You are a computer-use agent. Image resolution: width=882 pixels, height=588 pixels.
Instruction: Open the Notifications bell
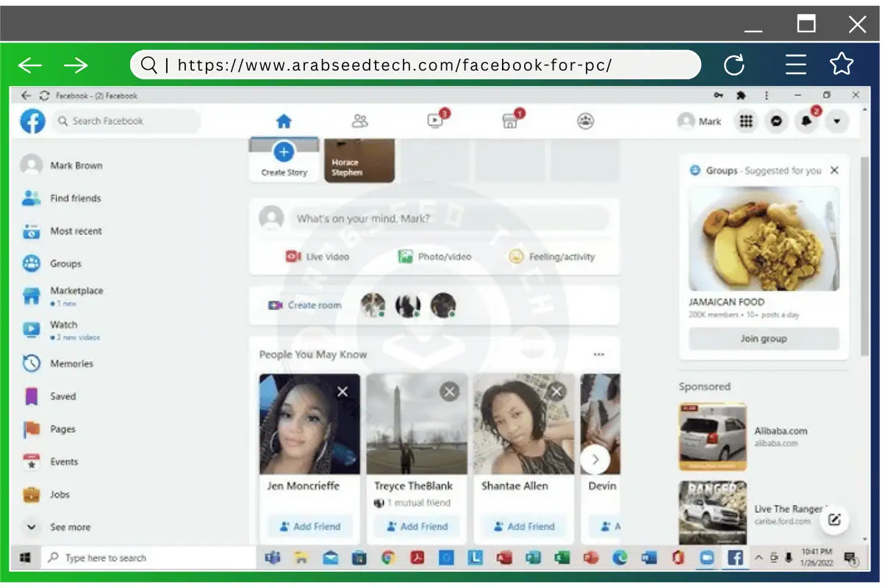[x=806, y=121]
